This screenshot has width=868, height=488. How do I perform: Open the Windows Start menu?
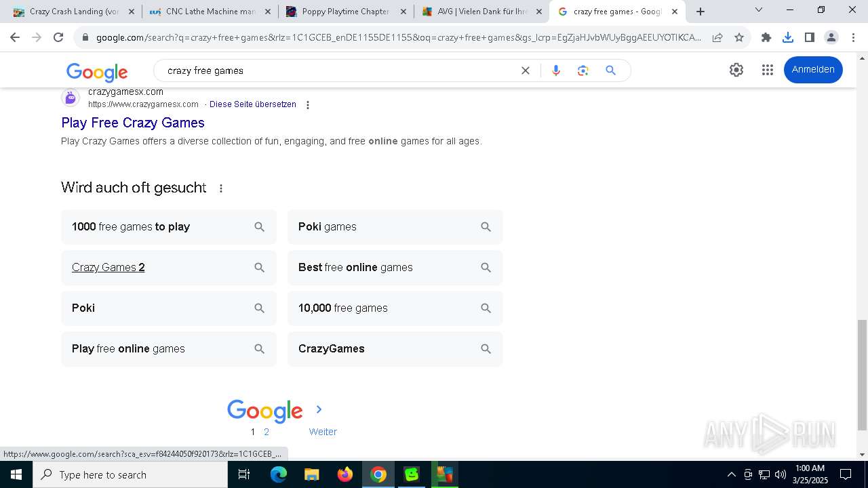(16, 474)
